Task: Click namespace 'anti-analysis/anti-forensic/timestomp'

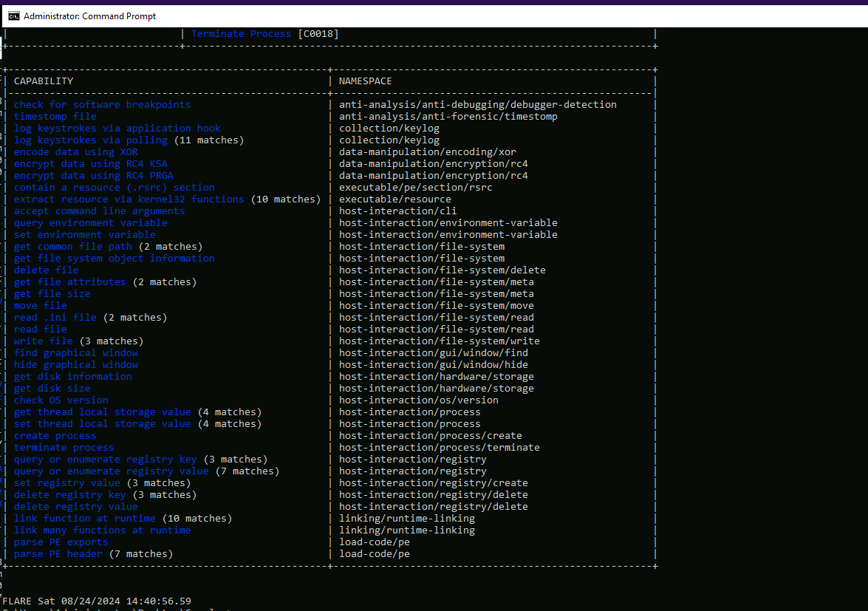Action: [448, 116]
